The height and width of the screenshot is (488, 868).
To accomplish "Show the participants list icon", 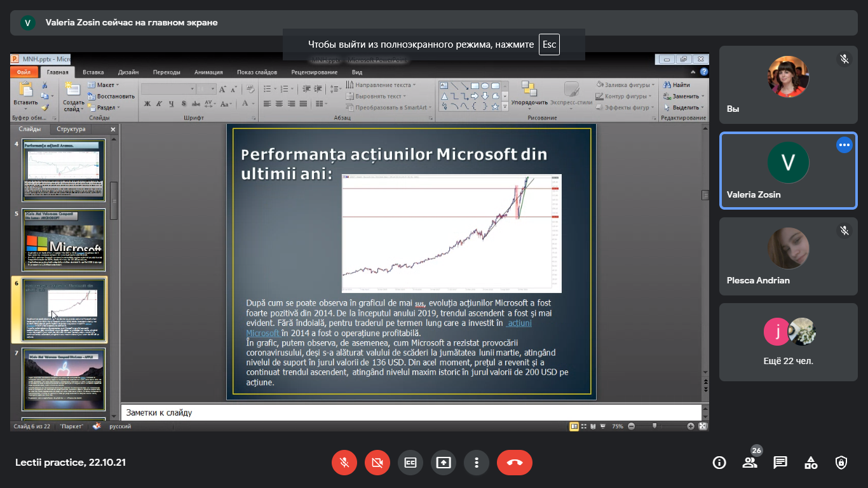I will coord(750,463).
